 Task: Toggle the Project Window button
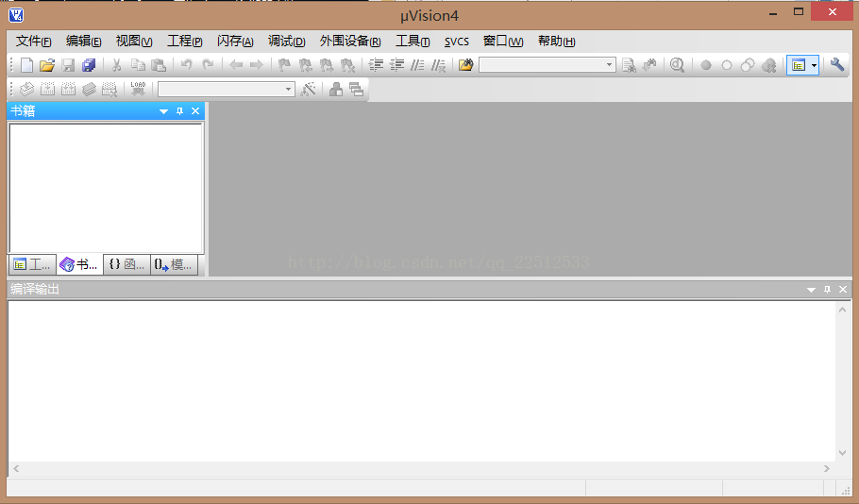(799, 65)
